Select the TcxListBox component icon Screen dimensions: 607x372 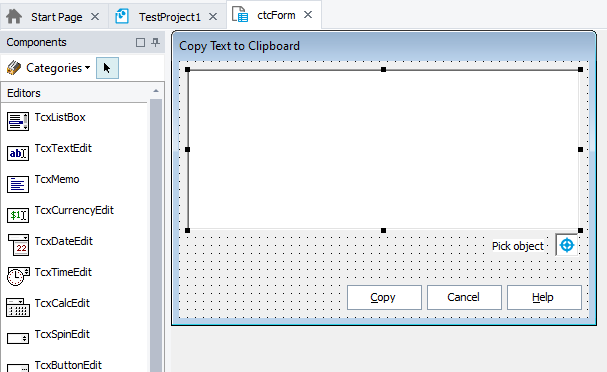pyautogui.click(x=18, y=121)
